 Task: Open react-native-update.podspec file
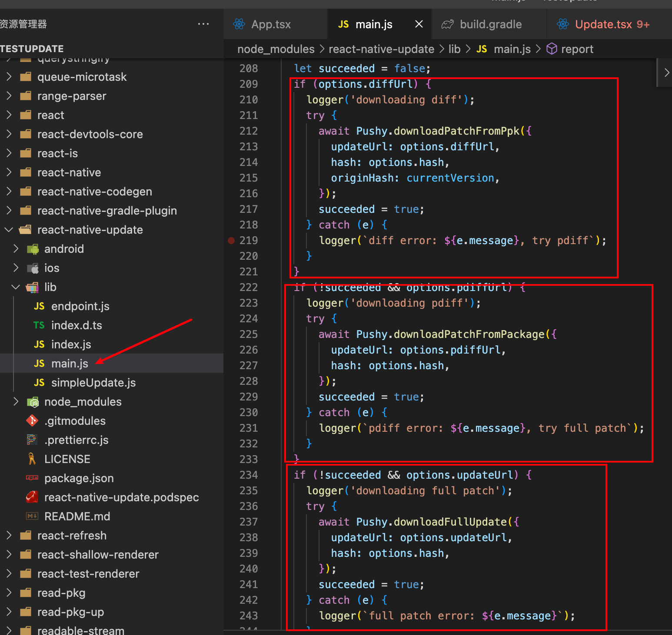click(x=121, y=497)
